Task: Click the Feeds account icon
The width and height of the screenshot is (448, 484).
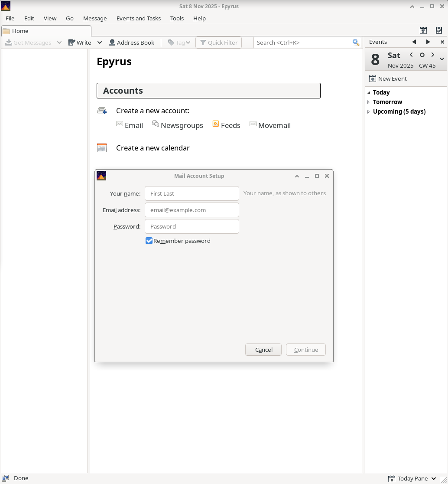Action: point(216,124)
